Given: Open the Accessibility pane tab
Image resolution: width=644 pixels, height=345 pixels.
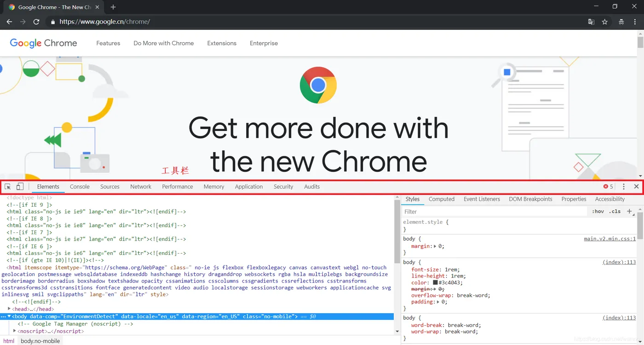Looking at the screenshot, I should click(x=610, y=199).
